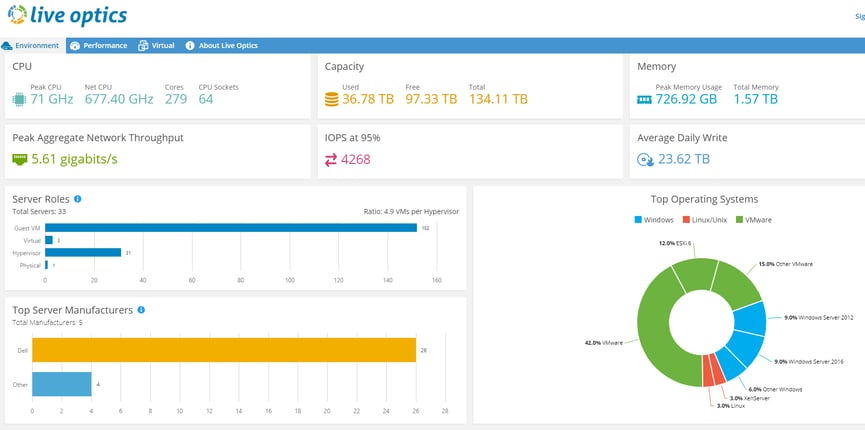Viewport: 865px width, 430px height.
Task: Click the network throughput port icon
Action: pos(19,160)
